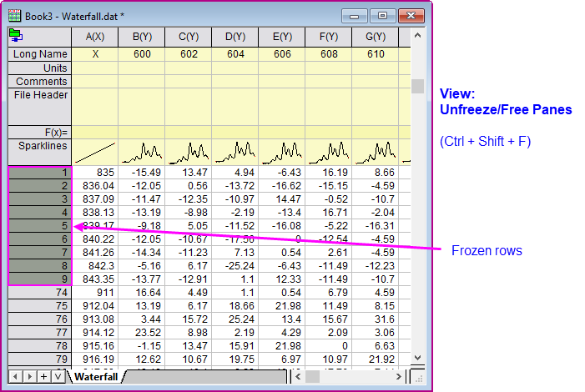585x392 pixels.
Task: Click the Comments cell under column E
Action: point(282,81)
